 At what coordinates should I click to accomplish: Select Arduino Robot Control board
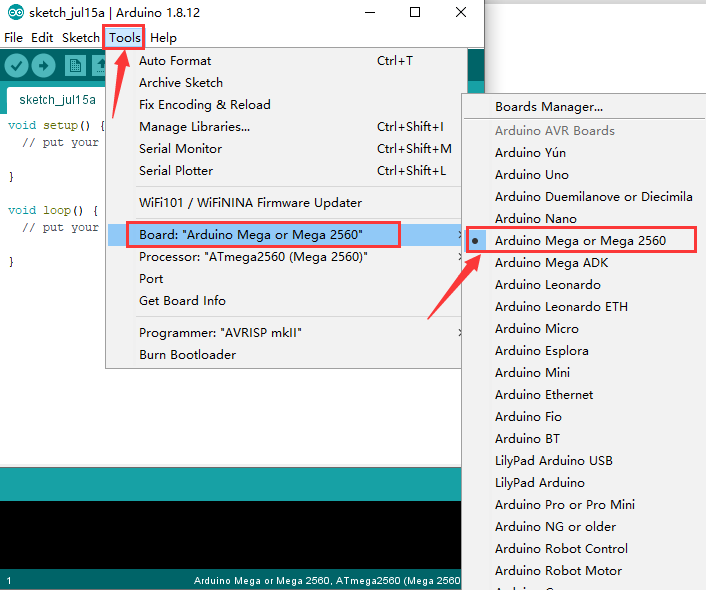pos(584,549)
